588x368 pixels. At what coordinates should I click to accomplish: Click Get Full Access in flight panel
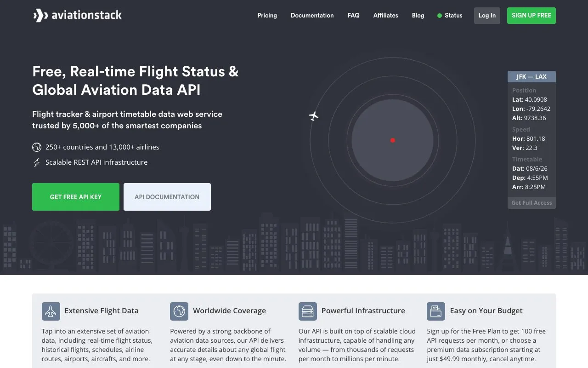click(x=531, y=203)
